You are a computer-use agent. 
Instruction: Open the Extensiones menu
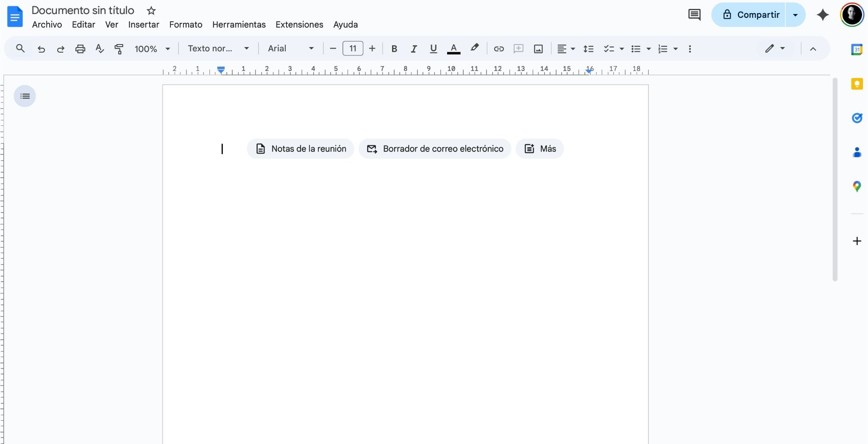click(299, 25)
